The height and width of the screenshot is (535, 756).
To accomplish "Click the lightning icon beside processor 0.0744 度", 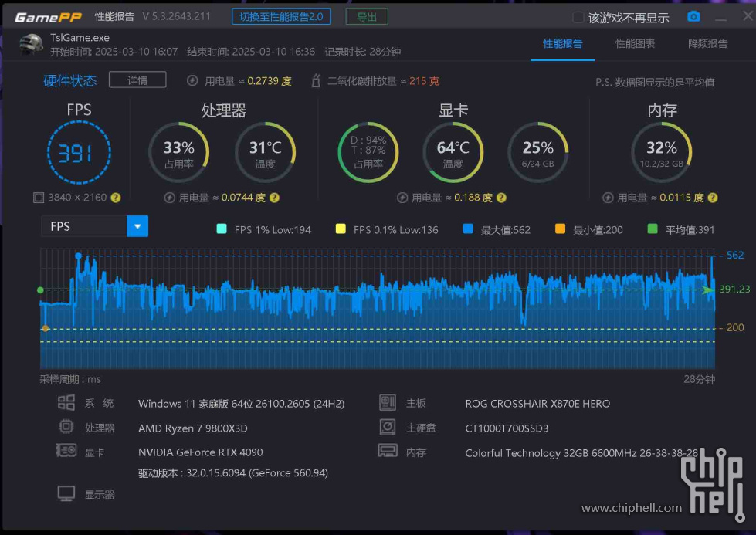I will pyautogui.click(x=169, y=198).
